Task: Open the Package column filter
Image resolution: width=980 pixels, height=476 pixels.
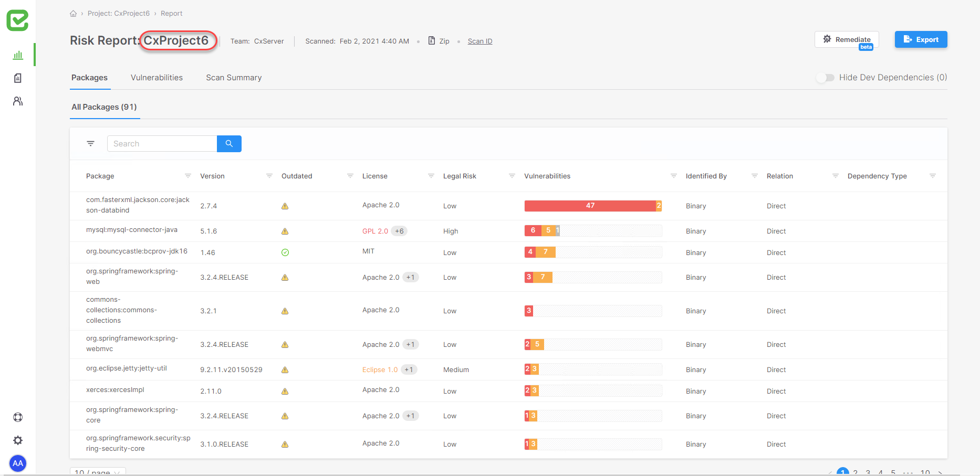Action: (x=188, y=176)
